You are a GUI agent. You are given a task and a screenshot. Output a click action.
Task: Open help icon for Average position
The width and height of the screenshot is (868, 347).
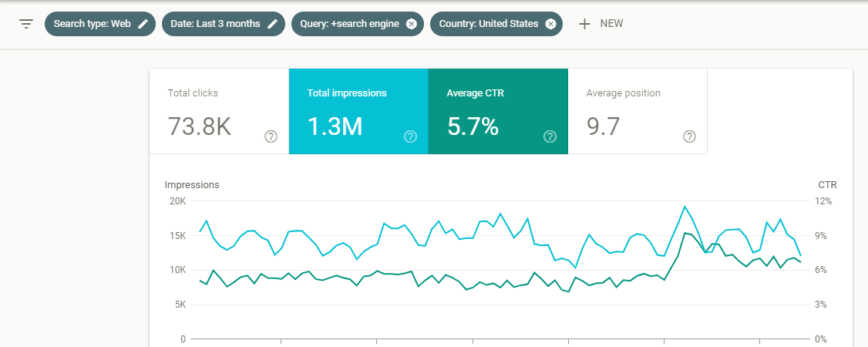tap(689, 136)
